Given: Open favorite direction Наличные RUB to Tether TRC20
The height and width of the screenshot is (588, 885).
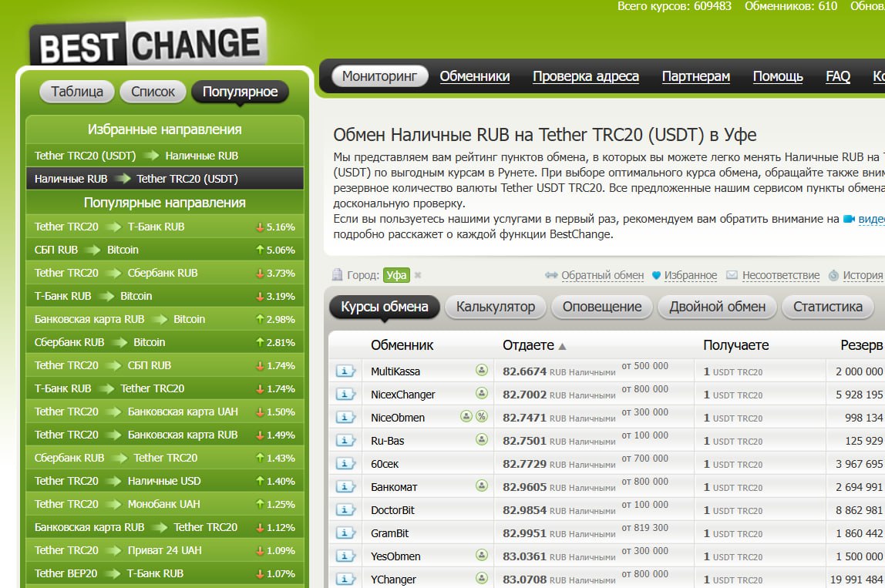Looking at the screenshot, I should pyautogui.click(x=165, y=178).
